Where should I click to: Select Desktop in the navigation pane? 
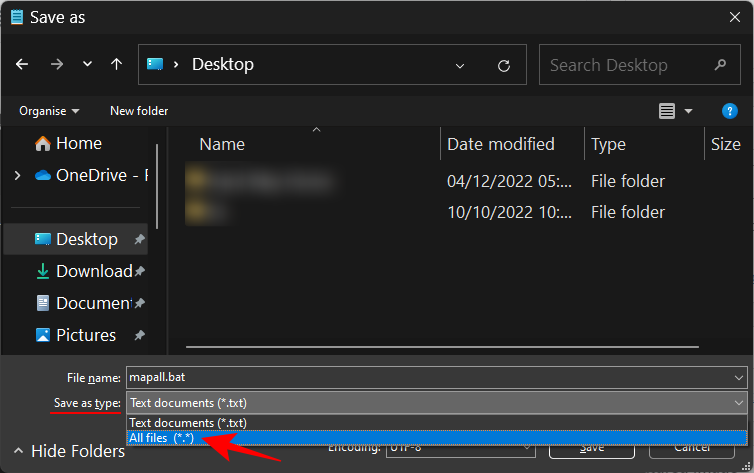coord(76,239)
